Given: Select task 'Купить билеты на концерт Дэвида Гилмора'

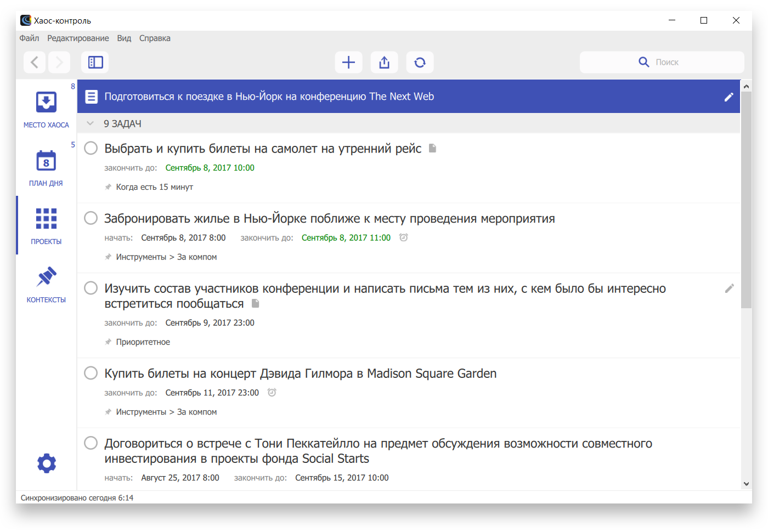Looking at the screenshot, I should click(x=301, y=373).
